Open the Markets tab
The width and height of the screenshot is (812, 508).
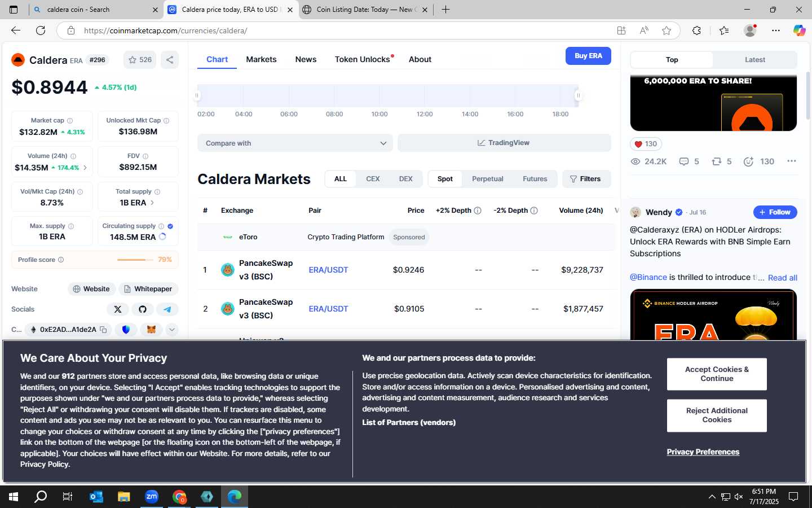click(261, 59)
